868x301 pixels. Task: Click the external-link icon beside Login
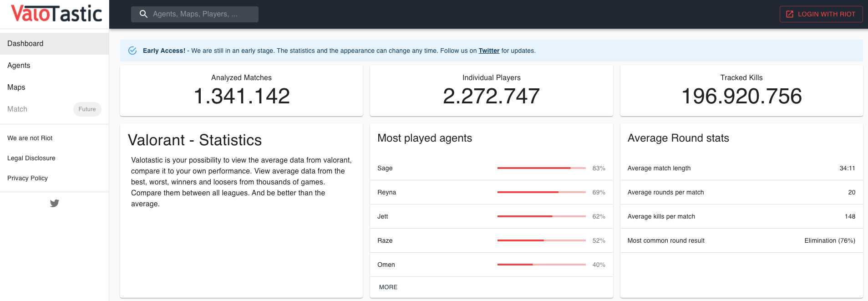(790, 14)
